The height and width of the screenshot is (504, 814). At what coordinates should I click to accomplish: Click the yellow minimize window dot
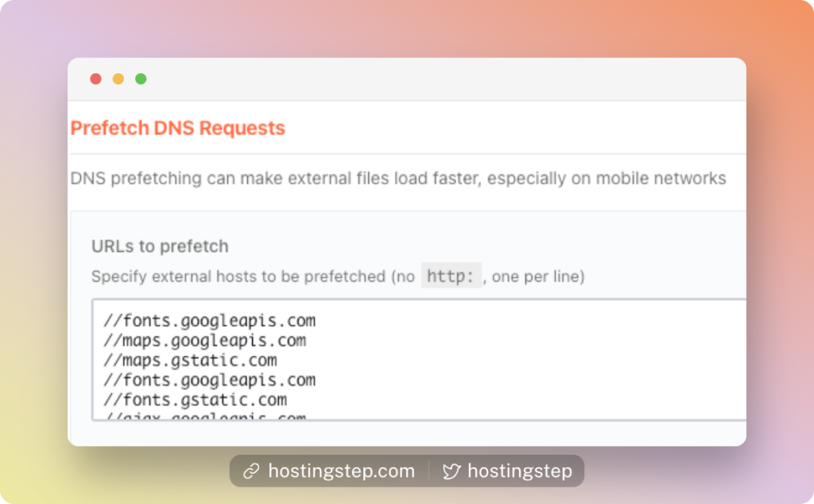(118, 79)
